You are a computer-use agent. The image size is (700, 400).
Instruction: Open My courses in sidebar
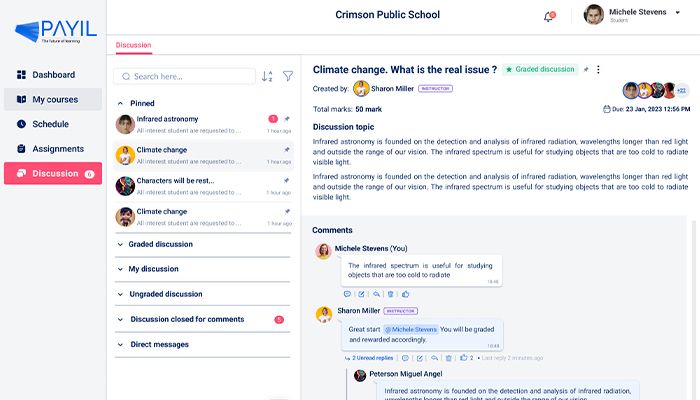click(x=53, y=99)
